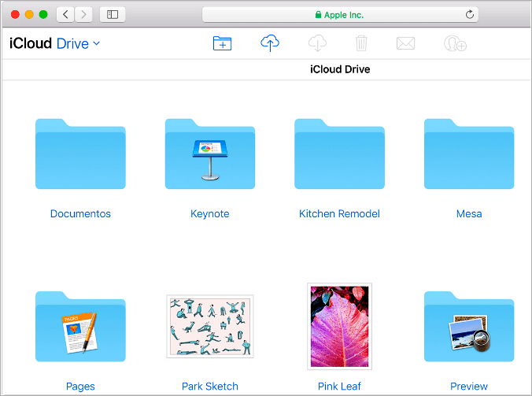Viewport: 532px width, 396px height.
Task: Select the Pink Leaf image thumbnail
Action: pyautogui.click(x=339, y=326)
